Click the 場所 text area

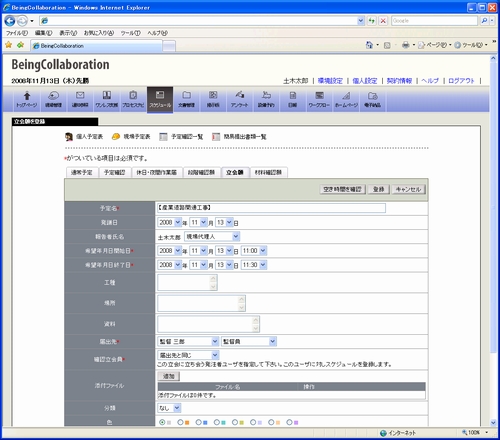(201, 303)
